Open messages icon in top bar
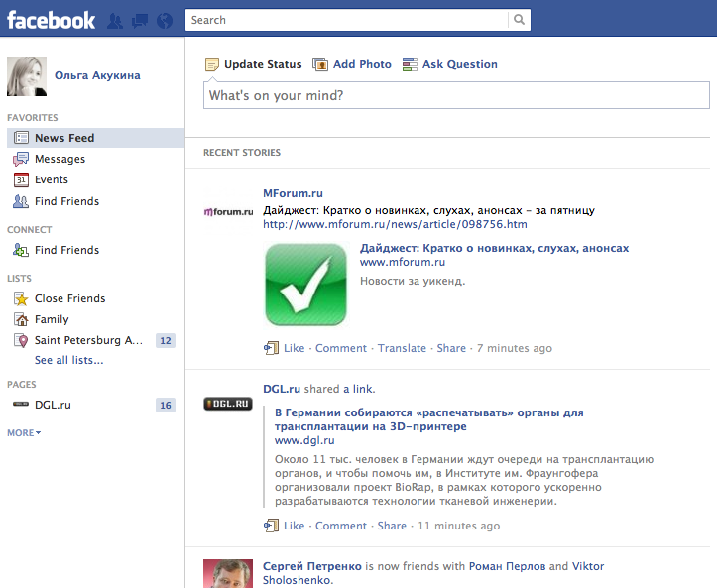Viewport: 717px width, 588px height. 140,20
